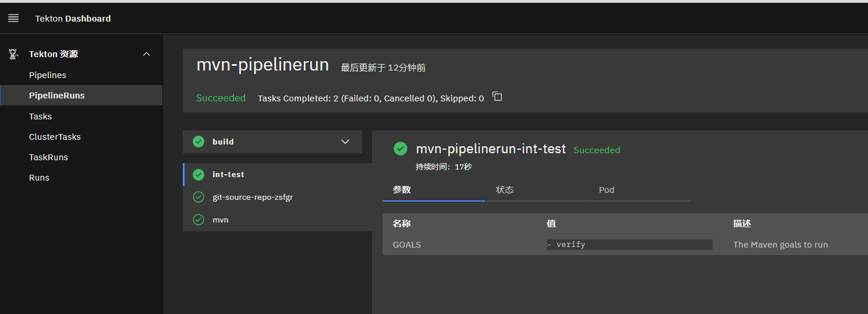Click the mvn-pipelinerun-int-test header success icon
The height and width of the screenshot is (314, 868).
coord(401,149)
